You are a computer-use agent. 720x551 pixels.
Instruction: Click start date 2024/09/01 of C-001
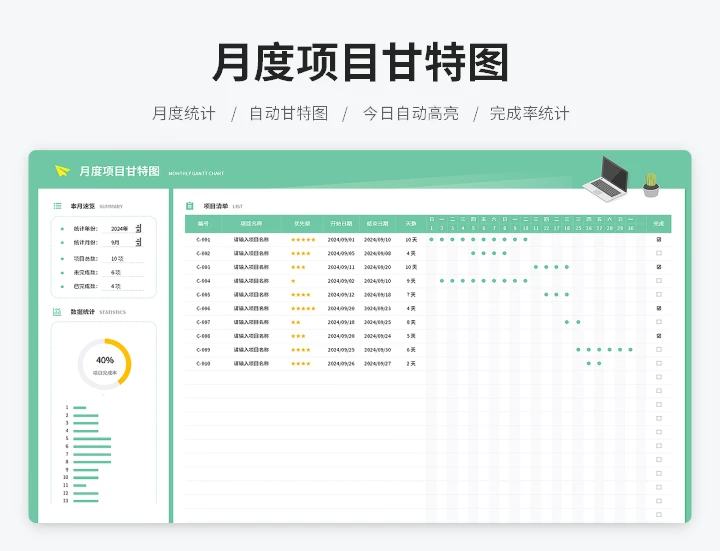341,240
